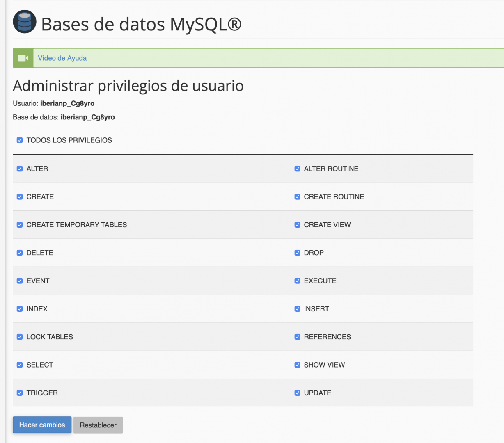Uncheck TODOS LOS PRIVILEGIOS checkbox
The width and height of the screenshot is (504, 443).
20,140
